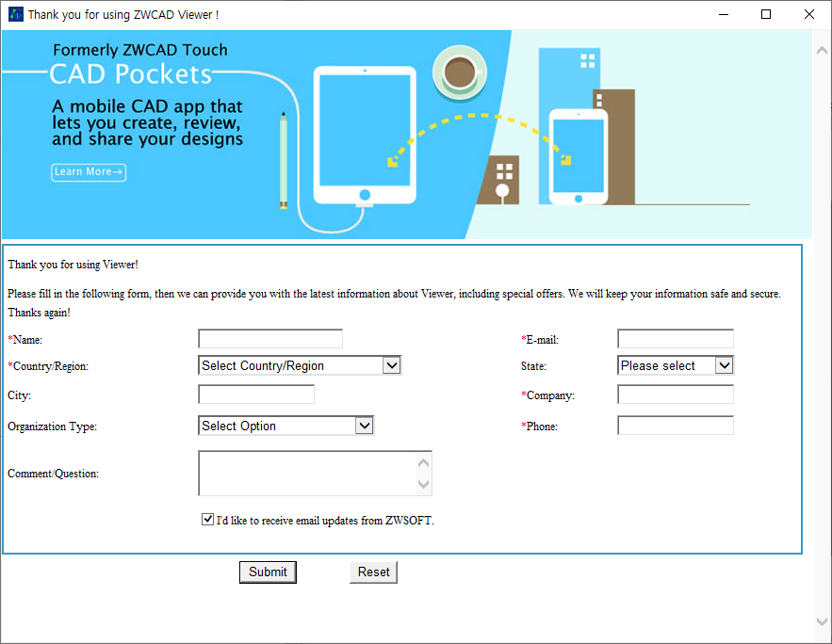Viewport: 832px width, 644px height.
Task: Minimize the ZWCAD Viewer window
Action: [x=724, y=14]
